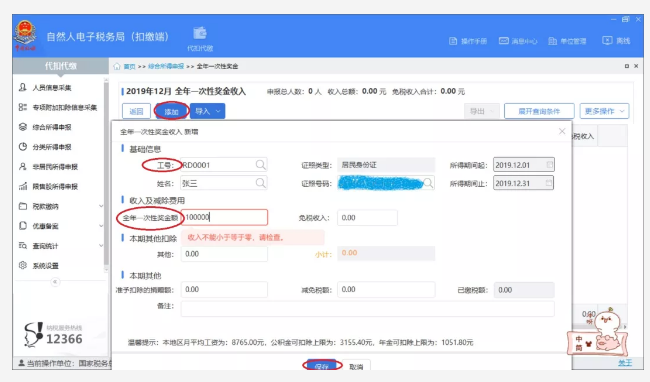Image resolution: width=650 pixels, height=382 pixels.
Task: Click the 其他 deduction input field
Action: (x=224, y=254)
